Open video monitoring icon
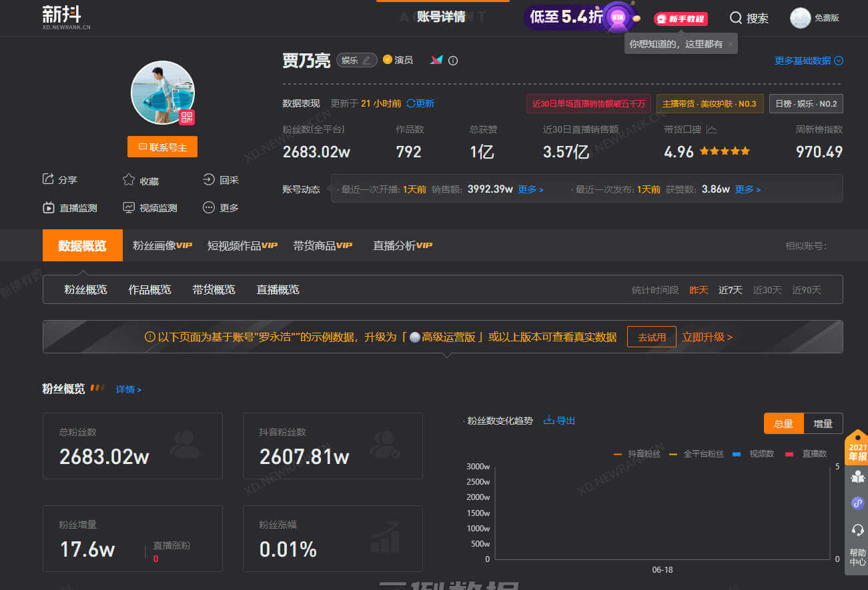868x590 pixels. coord(129,207)
